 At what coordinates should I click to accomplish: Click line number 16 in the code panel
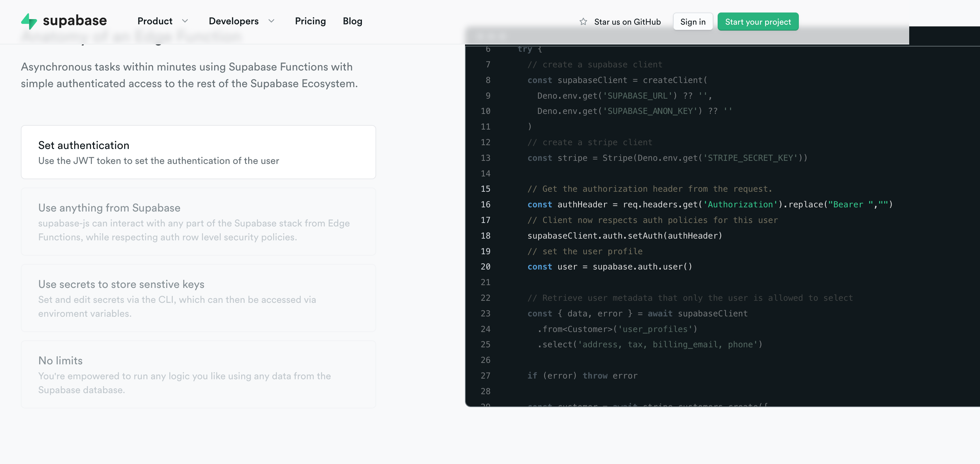(485, 205)
